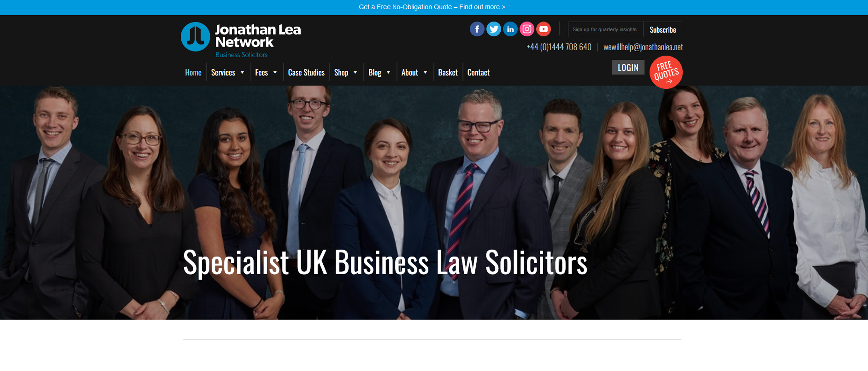This screenshot has width=868, height=371.
Task: Open the Facebook social icon
Action: pos(477,29)
